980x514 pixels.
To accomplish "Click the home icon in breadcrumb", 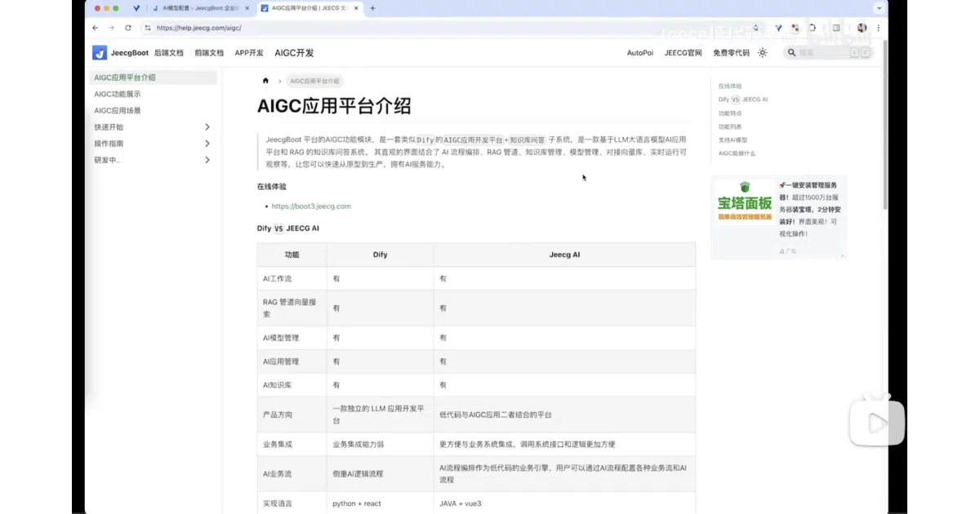I will [x=265, y=81].
